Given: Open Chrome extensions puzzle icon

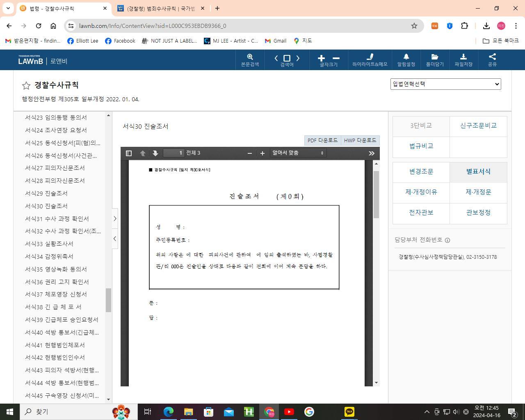Looking at the screenshot, I should pyautogui.click(x=464, y=26).
